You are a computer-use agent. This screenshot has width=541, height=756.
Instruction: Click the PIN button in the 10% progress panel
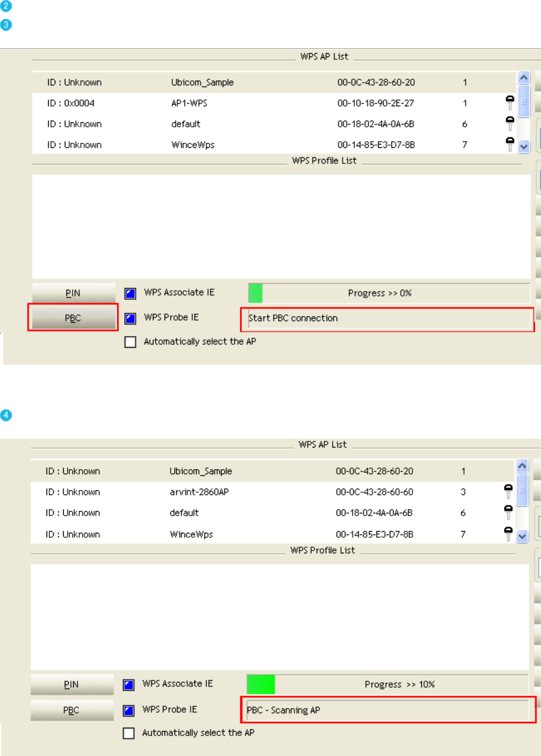click(x=71, y=685)
